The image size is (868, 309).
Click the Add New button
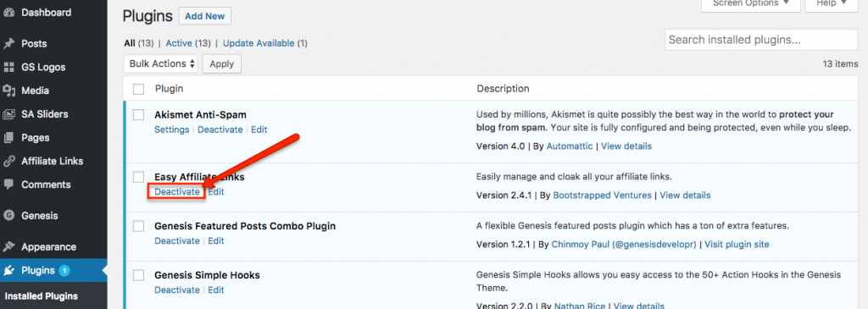point(205,17)
